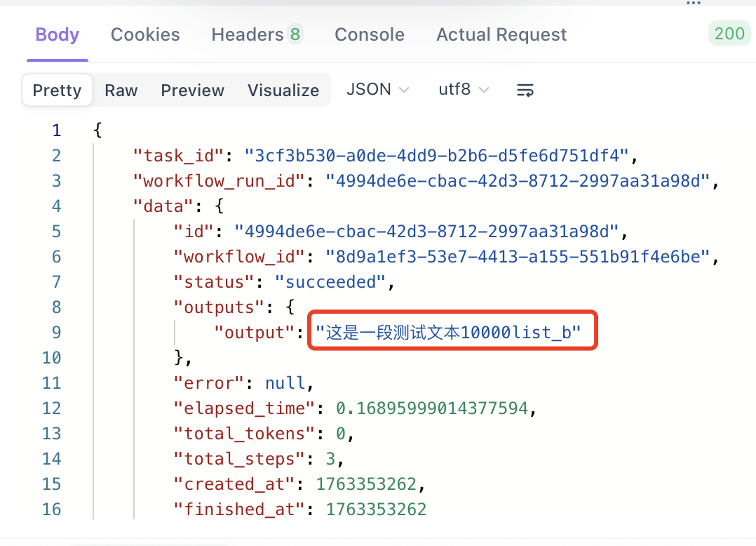Select the Visualize view mode
This screenshot has width=756, height=546.
pyautogui.click(x=283, y=91)
